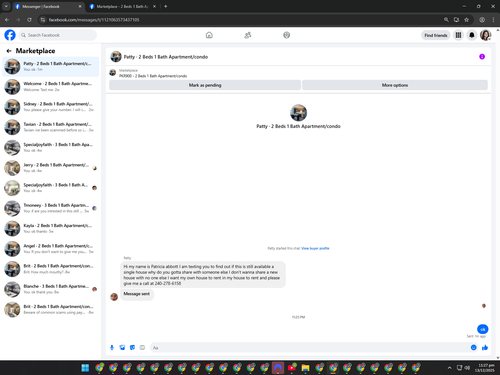Send a thumbs-up like
The height and width of the screenshot is (375, 500).
click(485, 348)
